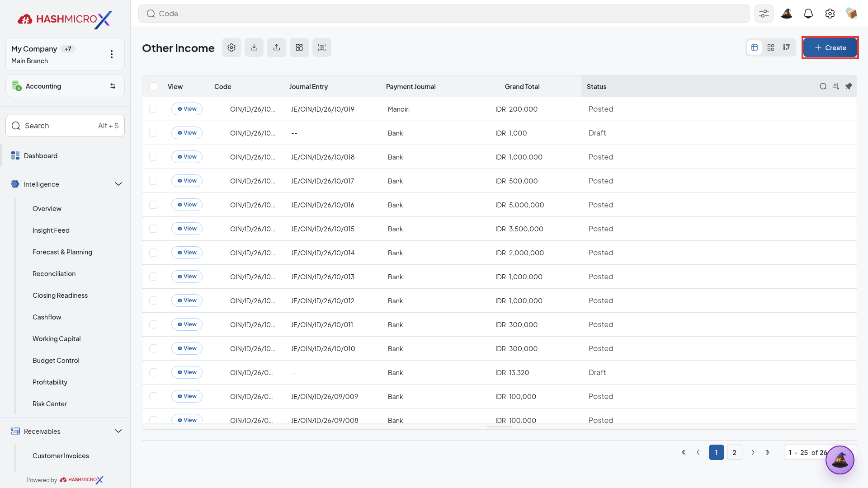The image size is (868, 488).
Task: Go to Cashflow in the sidebar
Action: click(x=47, y=317)
